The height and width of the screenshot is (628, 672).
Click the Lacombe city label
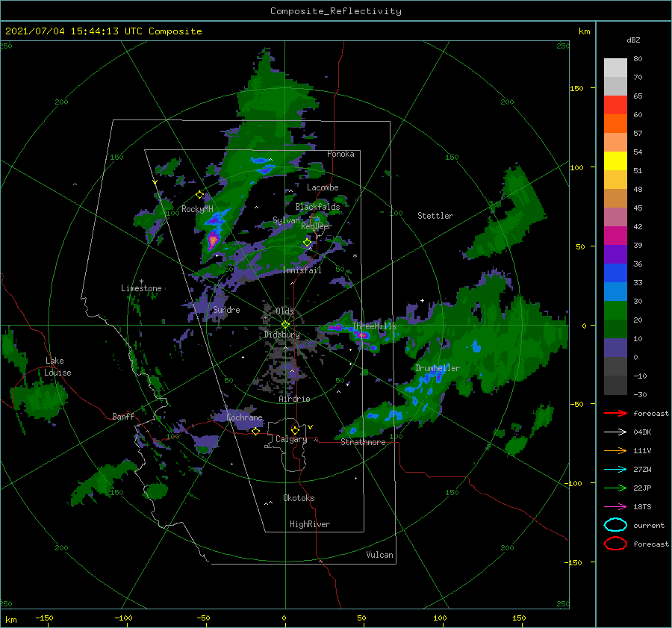click(x=323, y=187)
